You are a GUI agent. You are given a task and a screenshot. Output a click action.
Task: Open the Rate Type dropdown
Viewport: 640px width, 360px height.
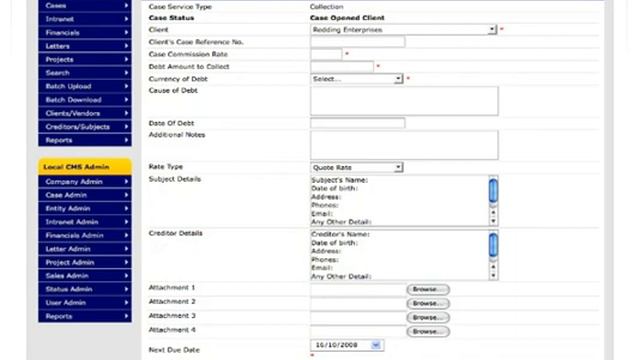tap(357, 167)
